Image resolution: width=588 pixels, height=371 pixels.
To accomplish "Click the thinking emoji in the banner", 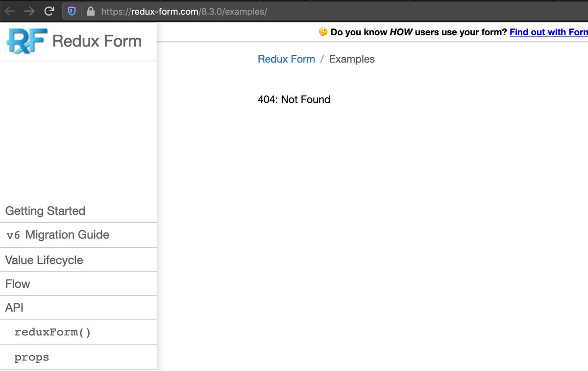I will (323, 32).
